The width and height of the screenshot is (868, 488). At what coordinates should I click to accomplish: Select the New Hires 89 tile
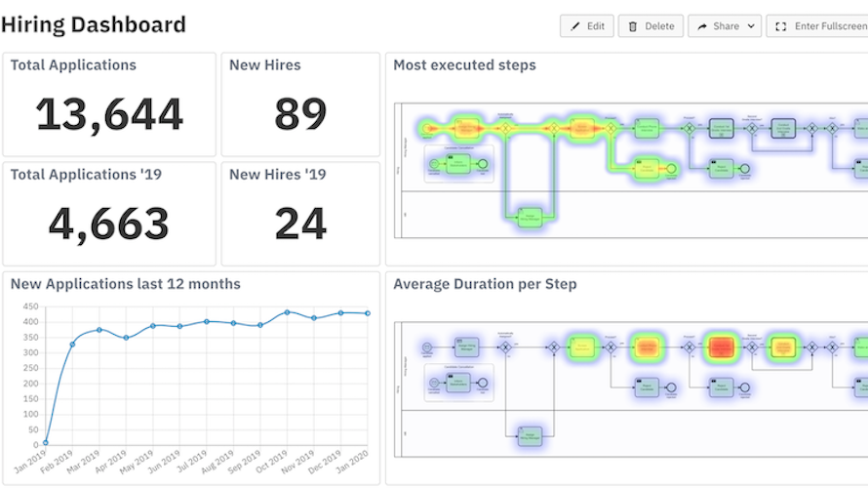point(300,104)
